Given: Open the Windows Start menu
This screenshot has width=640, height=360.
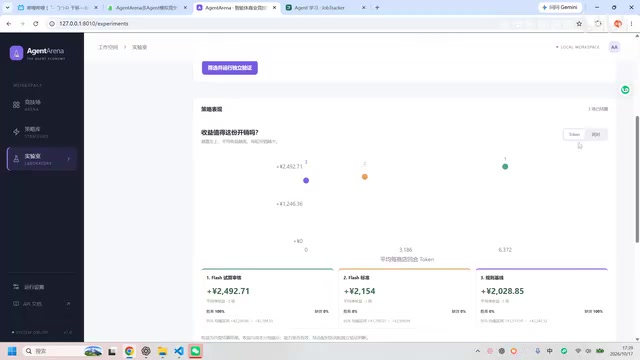Looking at the screenshot, I should (x=12, y=351).
